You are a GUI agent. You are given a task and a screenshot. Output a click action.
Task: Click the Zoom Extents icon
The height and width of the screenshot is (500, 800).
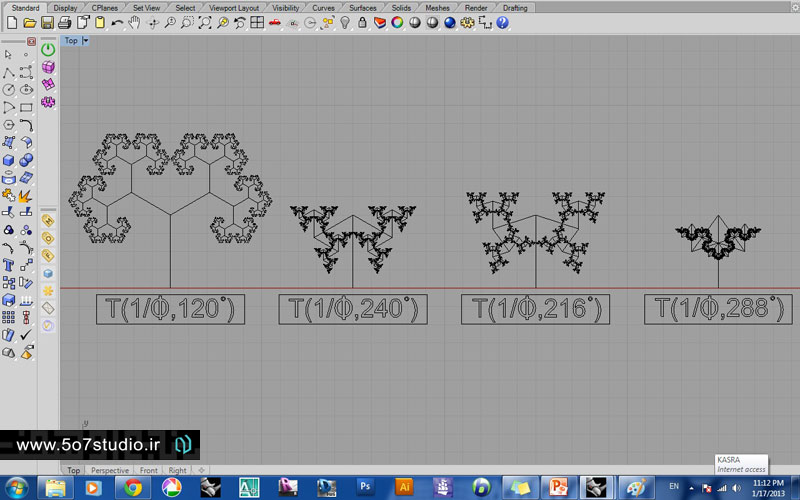tap(204, 22)
